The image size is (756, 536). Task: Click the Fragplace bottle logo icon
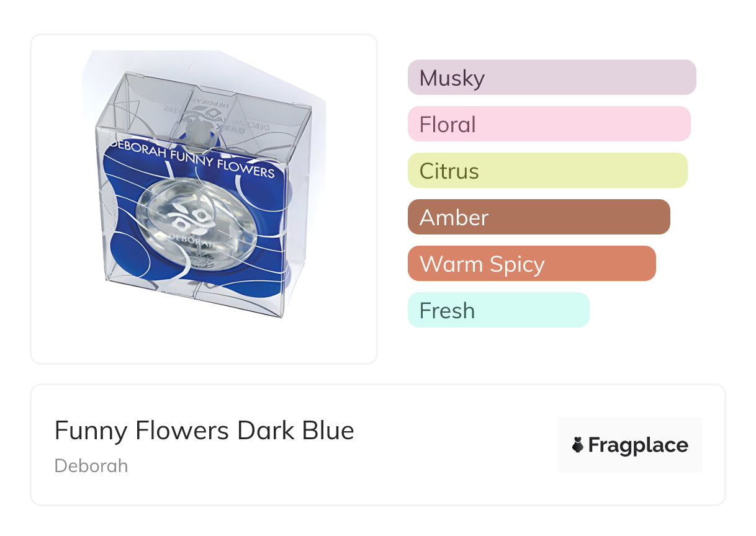(x=578, y=445)
